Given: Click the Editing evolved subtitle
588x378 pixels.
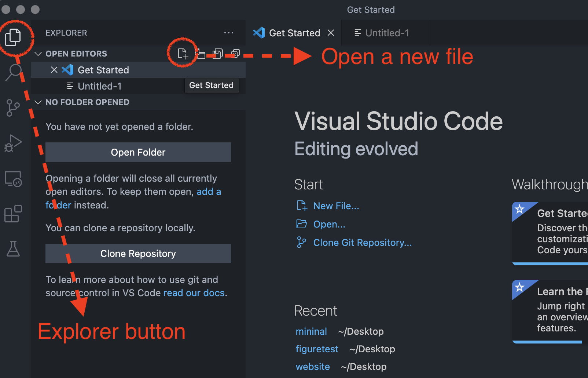Looking at the screenshot, I should pyautogui.click(x=356, y=149).
